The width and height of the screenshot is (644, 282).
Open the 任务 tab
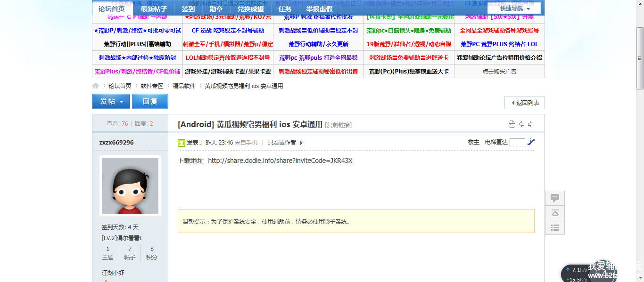coord(285,9)
